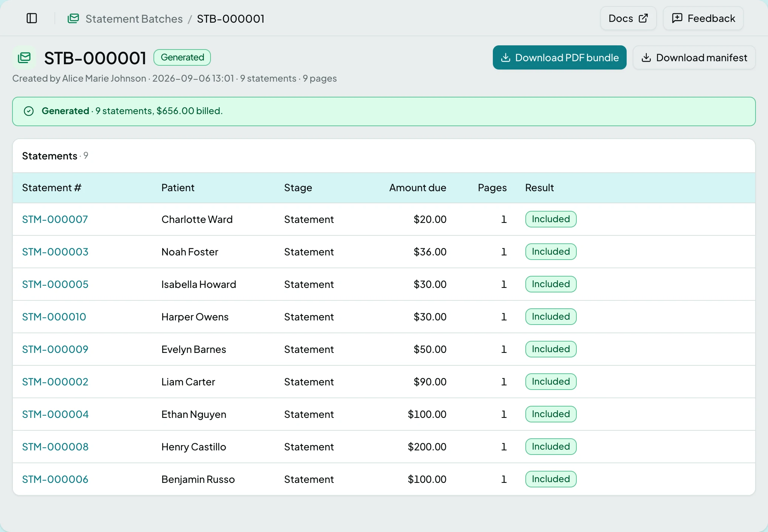Open the Docs external link button
Viewport: 768px width, 532px height.
coord(628,18)
